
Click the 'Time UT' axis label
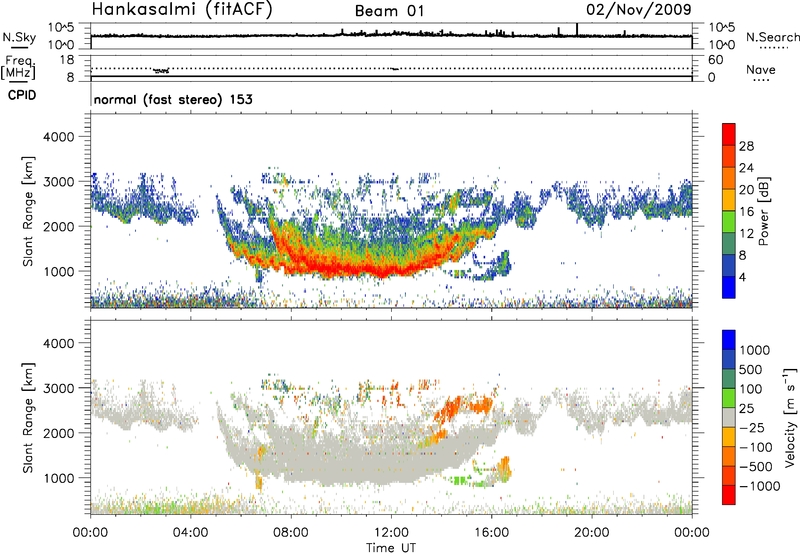tap(391, 548)
